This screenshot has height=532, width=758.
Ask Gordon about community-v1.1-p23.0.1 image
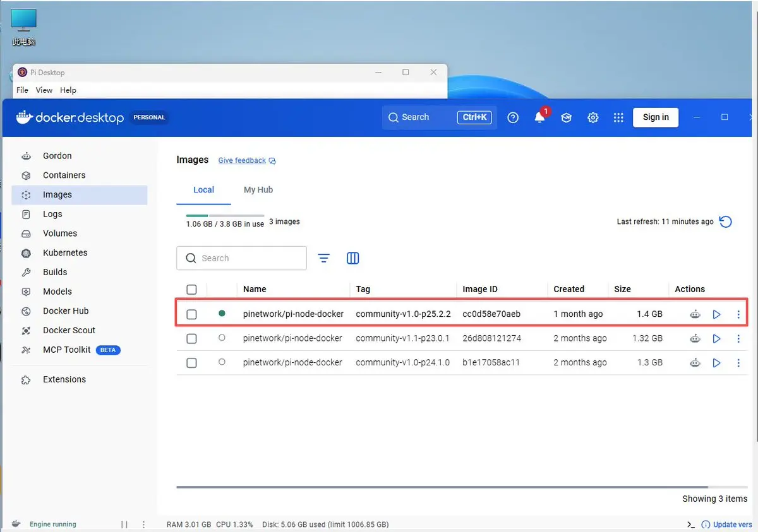point(695,339)
